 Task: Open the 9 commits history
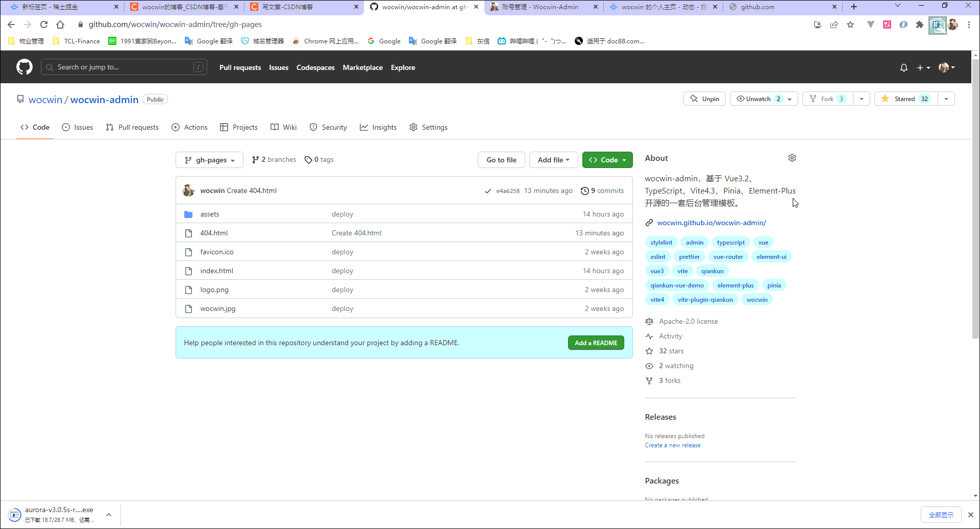click(602, 190)
